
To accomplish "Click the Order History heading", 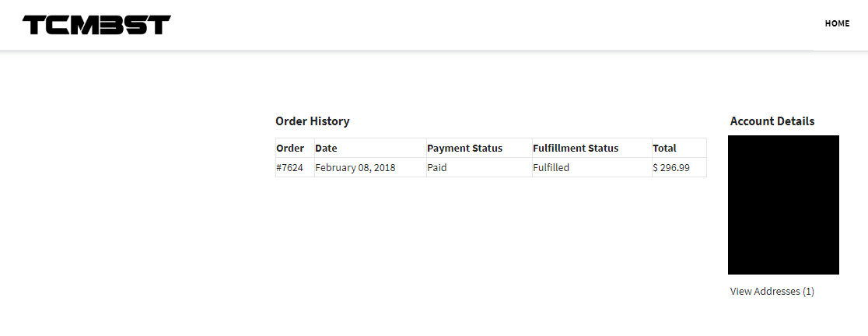I will (312, 121).
